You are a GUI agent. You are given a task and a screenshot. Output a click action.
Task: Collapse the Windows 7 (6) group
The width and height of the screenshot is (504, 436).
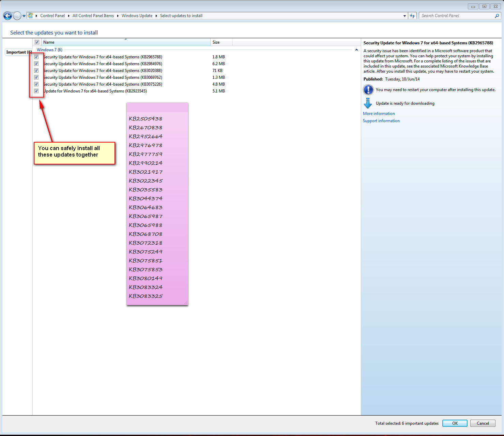(356, 50)
